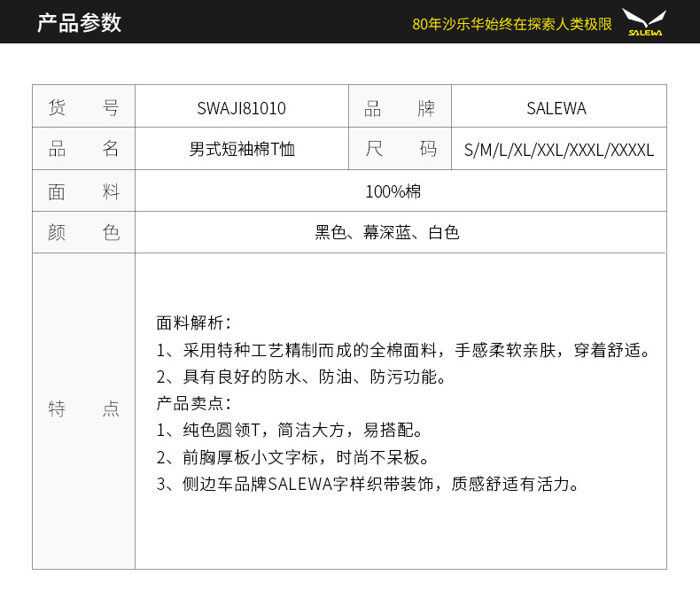The image size is (700, 614).
Task: Select the SALEWA brand value cell
Action: (x=559, y=106)
